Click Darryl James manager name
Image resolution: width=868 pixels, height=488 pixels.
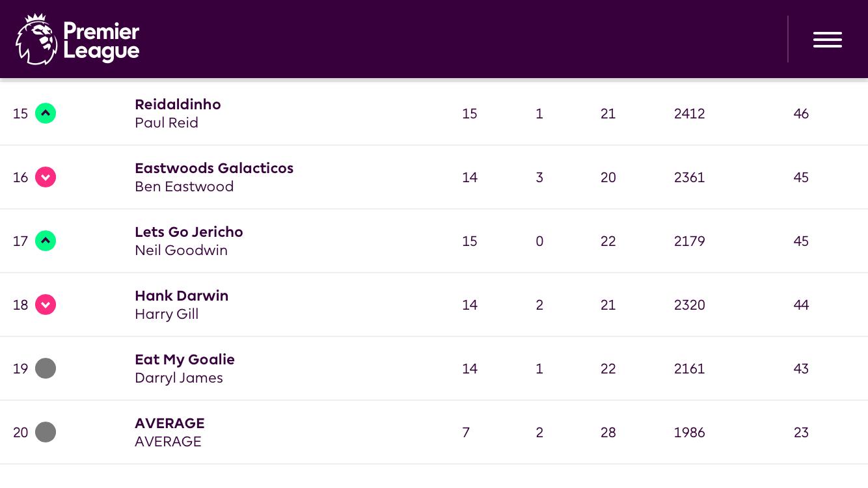[179, 378]
